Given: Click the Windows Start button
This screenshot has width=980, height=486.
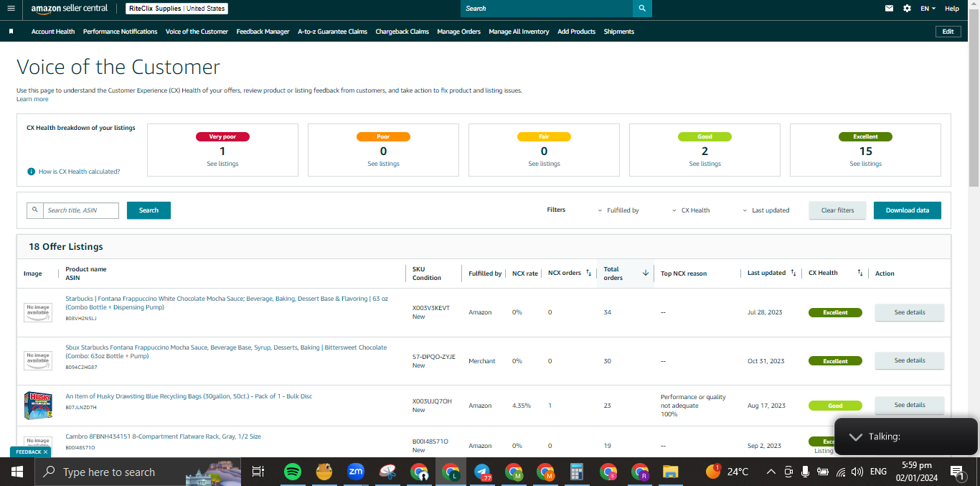Looking at the screenshot, I should tap(17, 472).
